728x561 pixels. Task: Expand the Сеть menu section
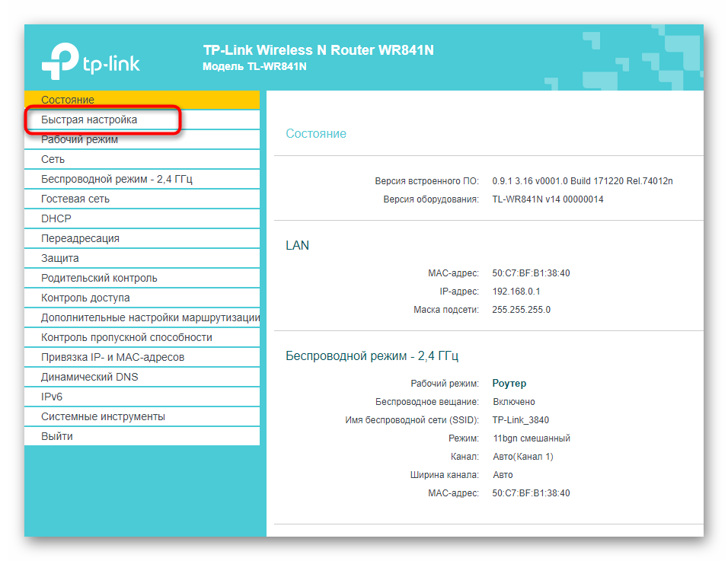pos(53,159)
